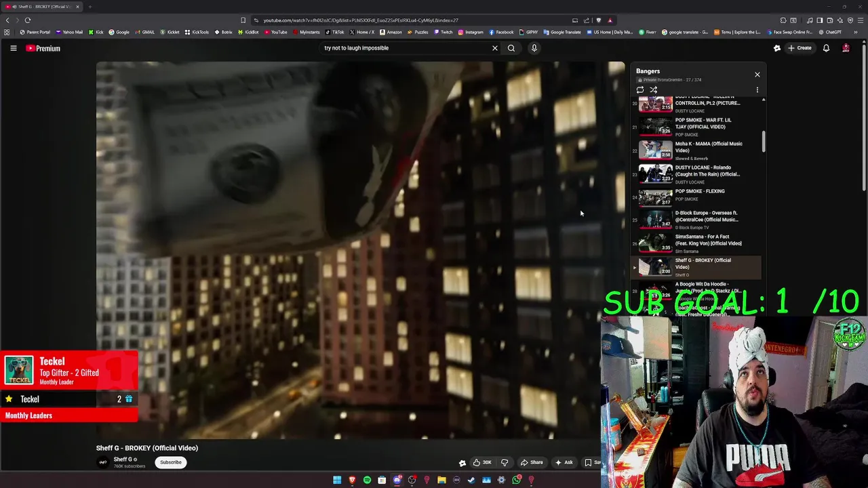This screenshot has width=868, height=488.
Task: Open the YouTube guide hamburger menu
Action: (x=13, y=48)
